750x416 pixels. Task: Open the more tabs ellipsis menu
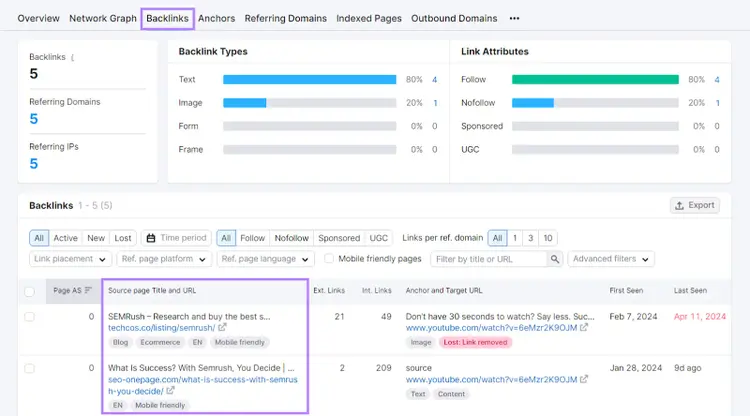point(514,19)
